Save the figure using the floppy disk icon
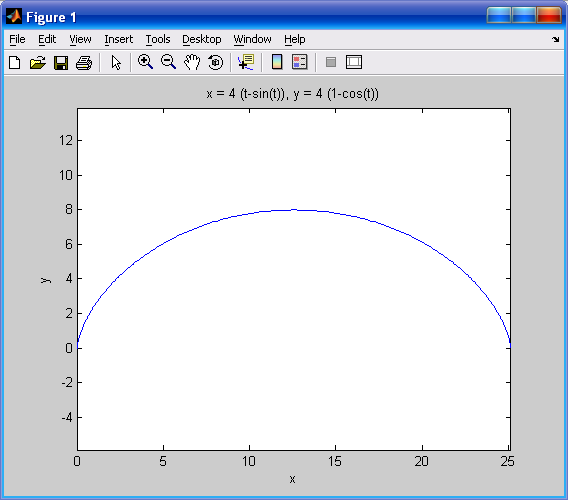Screen dimensions: 568x500 [61, 62]
